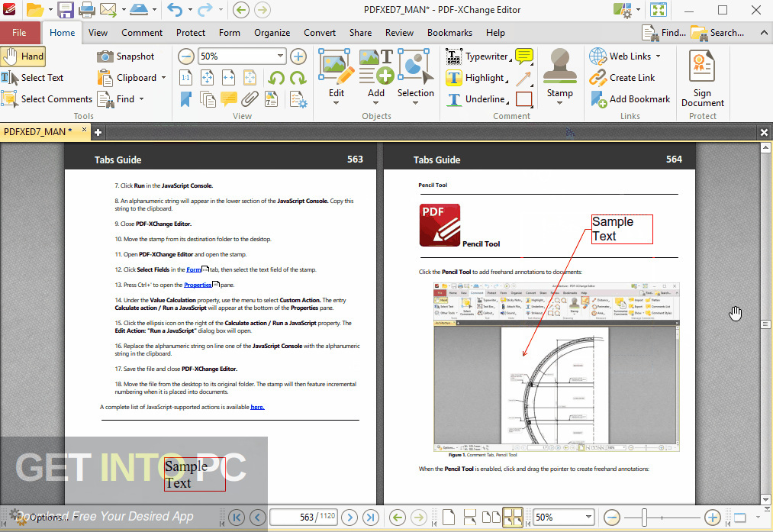Set the Actual Size 1:1 view
This screenshot has height=532, width=773.
pos(186,77)
